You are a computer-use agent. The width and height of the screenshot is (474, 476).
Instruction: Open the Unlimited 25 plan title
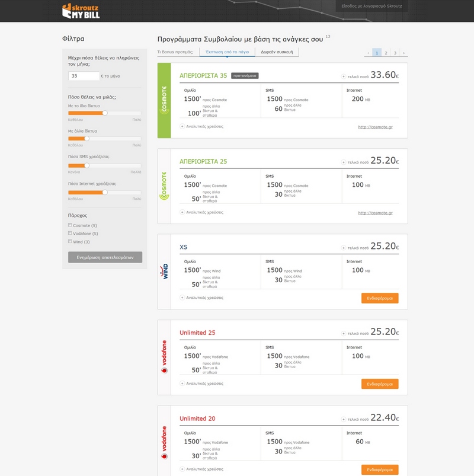[x=197, y=333]
